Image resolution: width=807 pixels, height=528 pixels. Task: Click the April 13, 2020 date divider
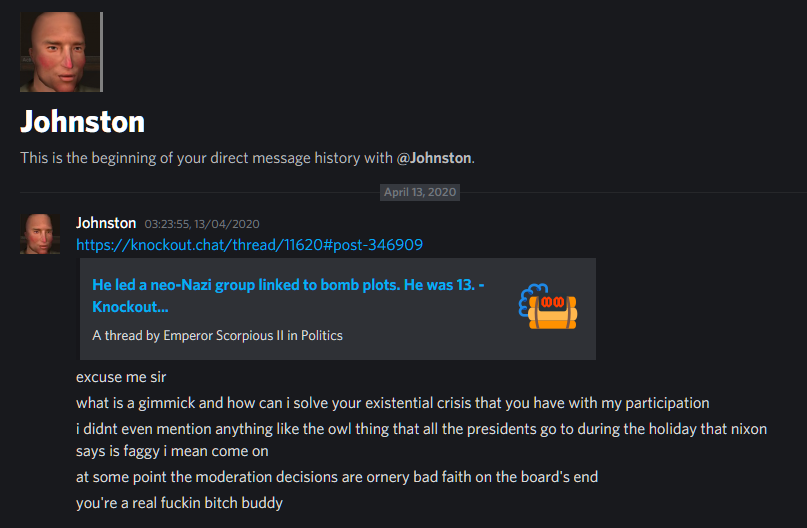[x=420, y=192]
